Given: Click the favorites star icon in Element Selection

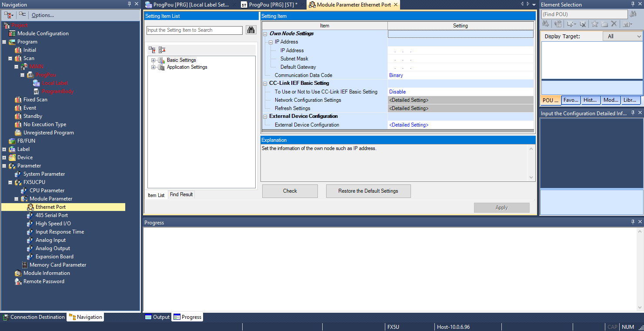Looking at the screenshot, I should (594, 24).
